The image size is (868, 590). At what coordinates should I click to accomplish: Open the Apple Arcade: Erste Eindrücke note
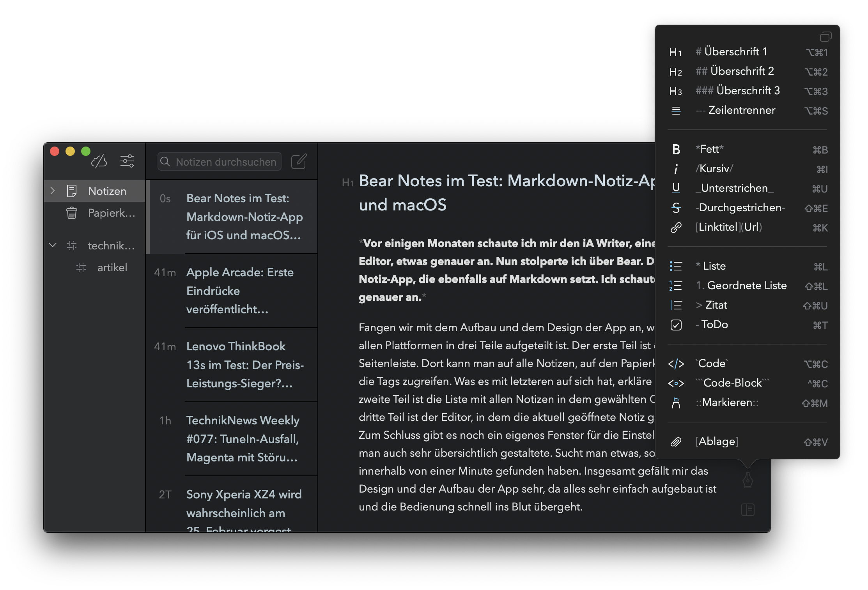click(232, 291)
